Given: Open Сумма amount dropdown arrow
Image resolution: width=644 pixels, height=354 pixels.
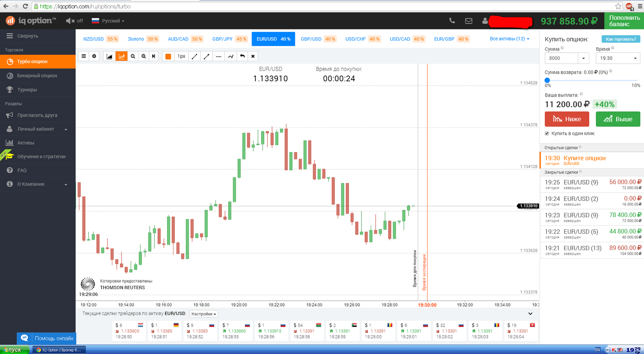Looking at the screenshot, I should tap(584, 58).
